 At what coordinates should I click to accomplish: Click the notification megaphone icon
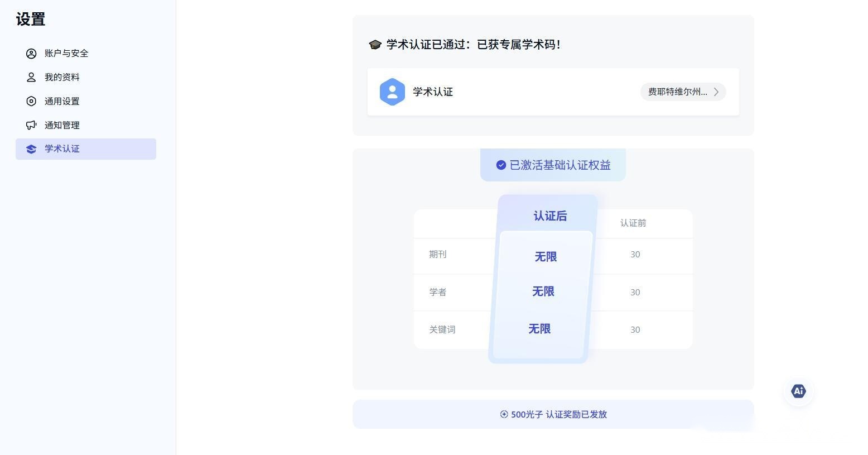(31, 126)
